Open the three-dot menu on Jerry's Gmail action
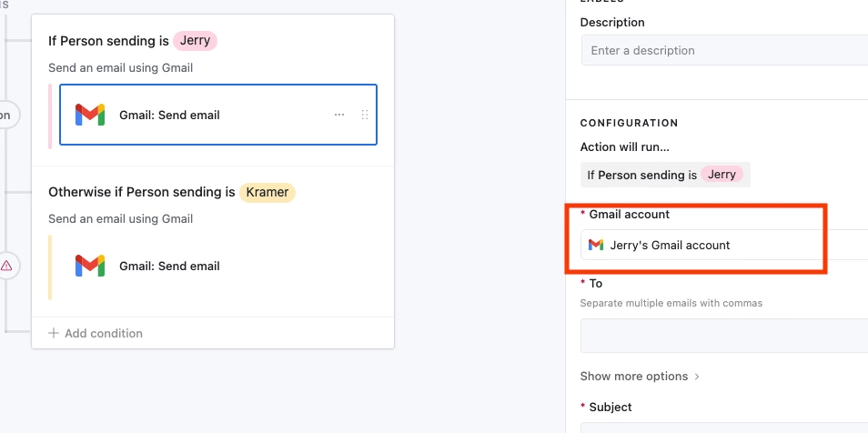 point(339,115)
